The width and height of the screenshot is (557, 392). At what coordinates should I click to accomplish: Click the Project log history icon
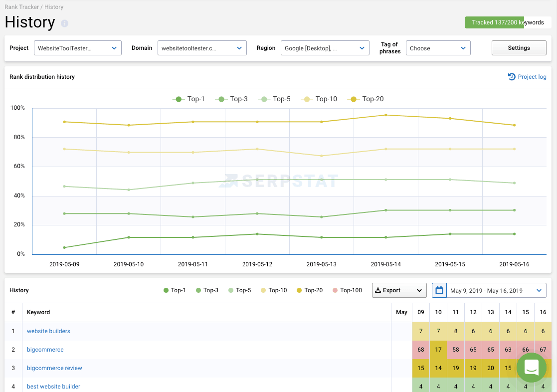(x=512, y=77)
